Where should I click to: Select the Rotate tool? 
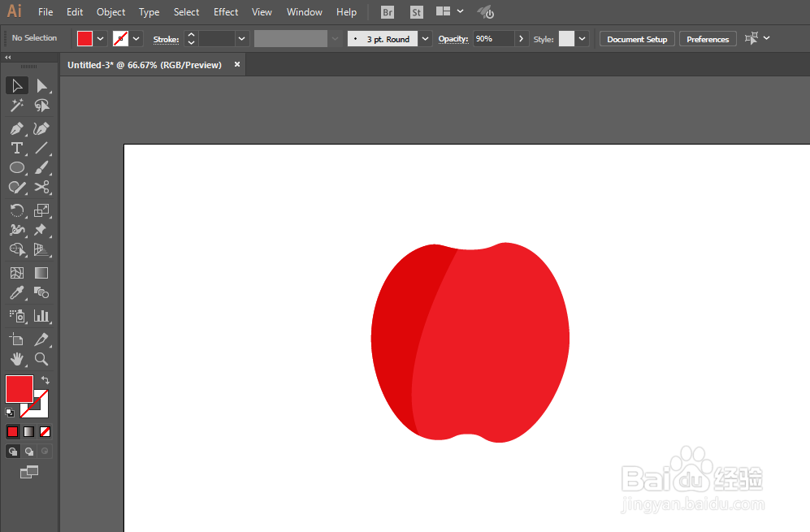(16, 210)
